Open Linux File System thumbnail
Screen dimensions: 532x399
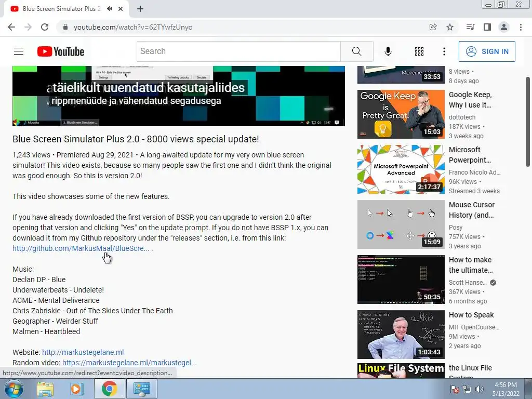[x=401, y=370]
